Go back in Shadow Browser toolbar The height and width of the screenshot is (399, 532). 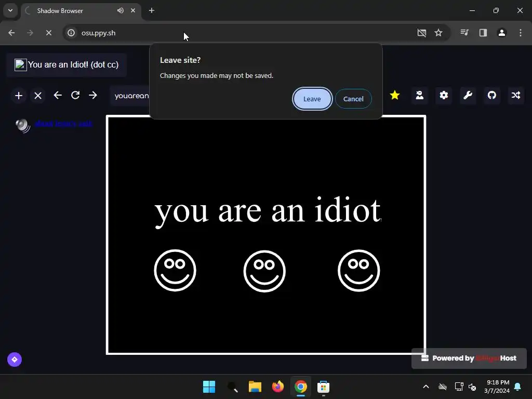click(58, 96)
